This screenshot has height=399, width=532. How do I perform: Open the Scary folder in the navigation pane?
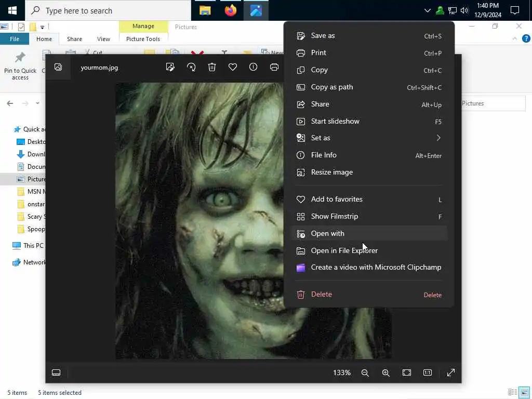(x=31, y=217)
